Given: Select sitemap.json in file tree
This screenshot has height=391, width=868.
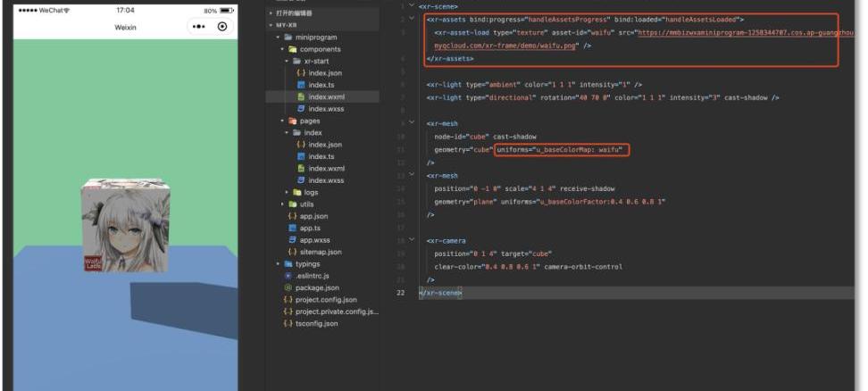Looking at the screenshot, I should [x=320, y=253].
